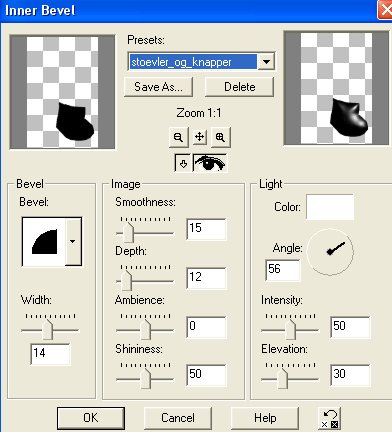Click the Ambience slider handle
This screenshot has height=432, width=392.
(x=145, y=330)
